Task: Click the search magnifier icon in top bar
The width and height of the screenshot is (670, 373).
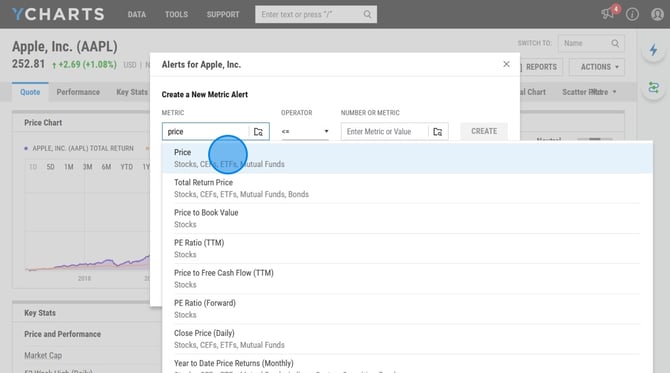Action: (x=367, y=14)
